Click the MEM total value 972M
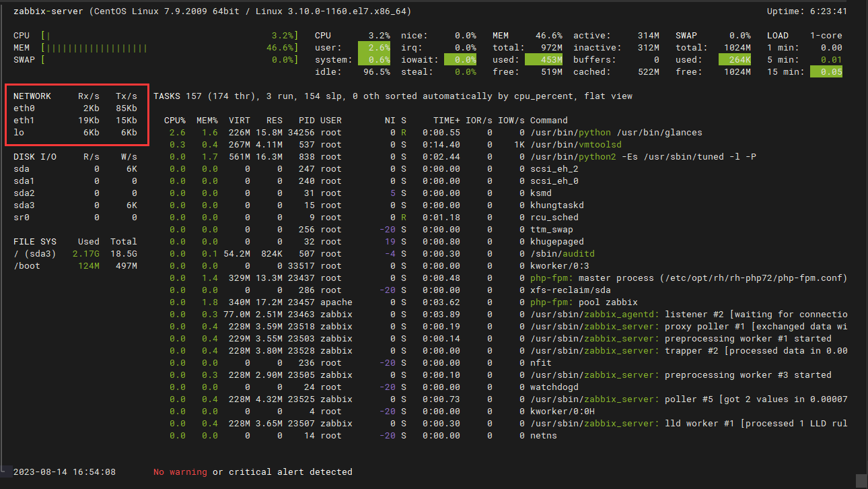 (x=552, y=48)
